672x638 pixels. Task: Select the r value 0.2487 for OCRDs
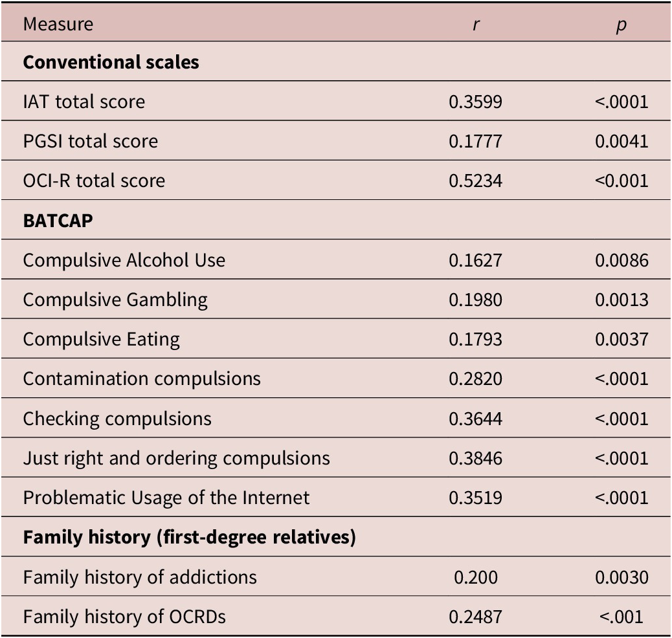(475, 617)
